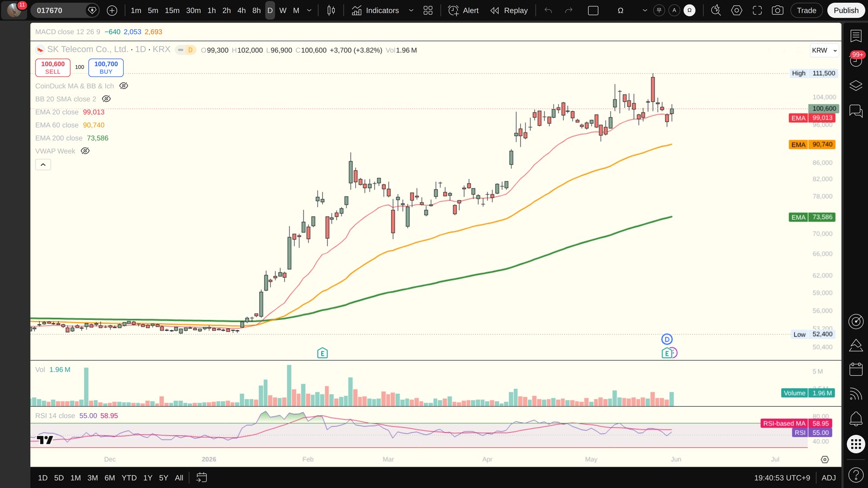Open the chats speech bubble icon
Image resolution: width=868 pixels, height=488 pixels.
(x=856, y=111)
